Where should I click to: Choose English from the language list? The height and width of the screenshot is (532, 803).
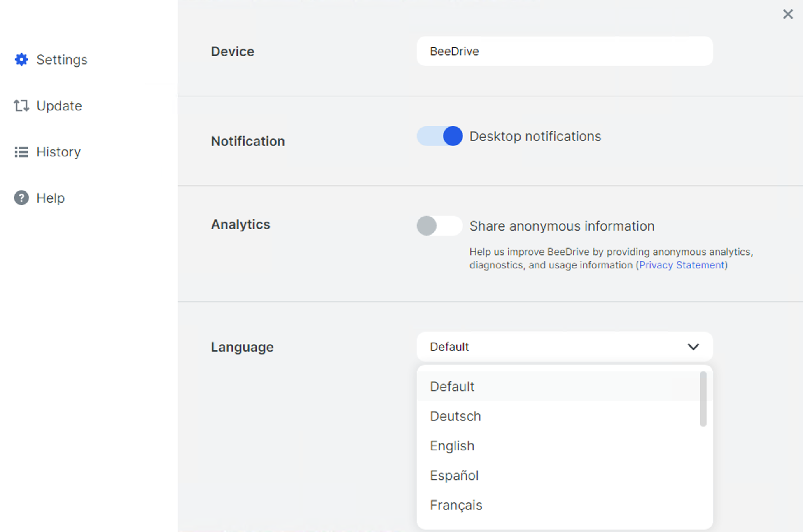[558, 446]
